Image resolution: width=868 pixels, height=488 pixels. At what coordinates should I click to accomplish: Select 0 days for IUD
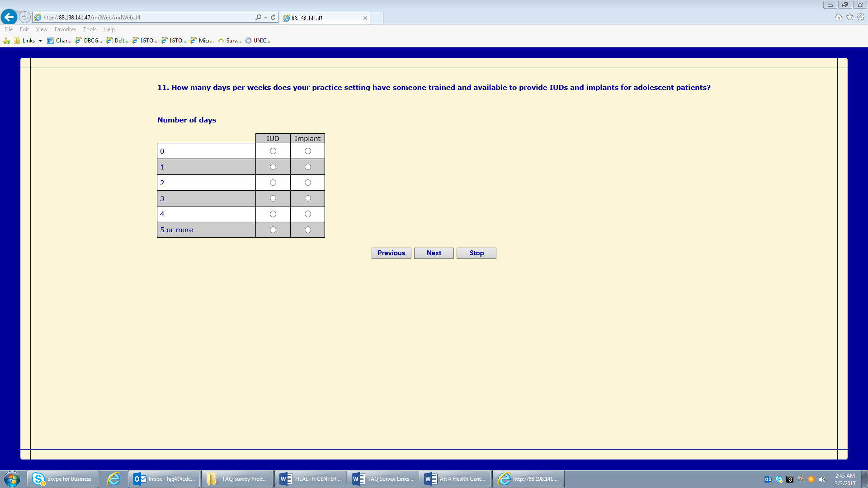273,151
